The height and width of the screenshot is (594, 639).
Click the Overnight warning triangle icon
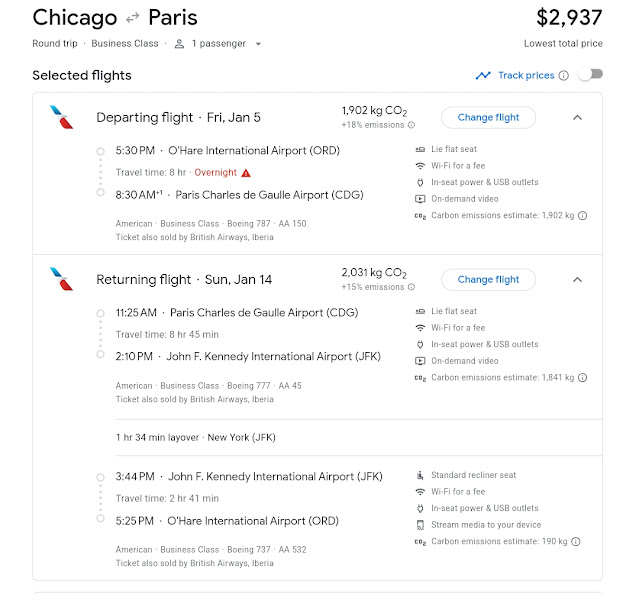(246, 173)
